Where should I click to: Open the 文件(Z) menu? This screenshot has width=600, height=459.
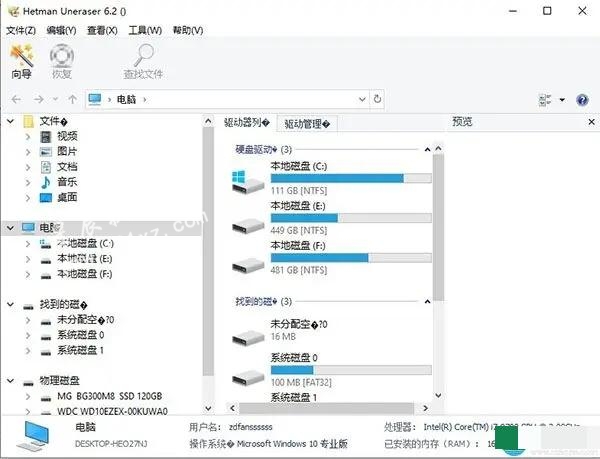pyautogui.click(x=21, y=31)
